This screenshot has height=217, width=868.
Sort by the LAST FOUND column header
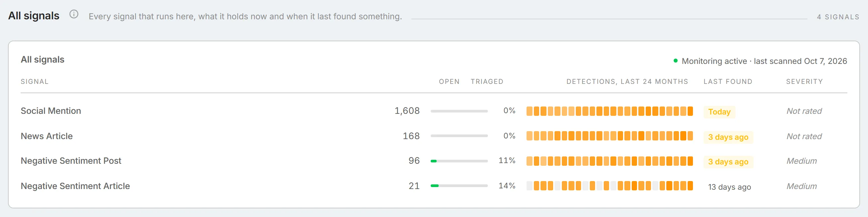click(728, 82)
